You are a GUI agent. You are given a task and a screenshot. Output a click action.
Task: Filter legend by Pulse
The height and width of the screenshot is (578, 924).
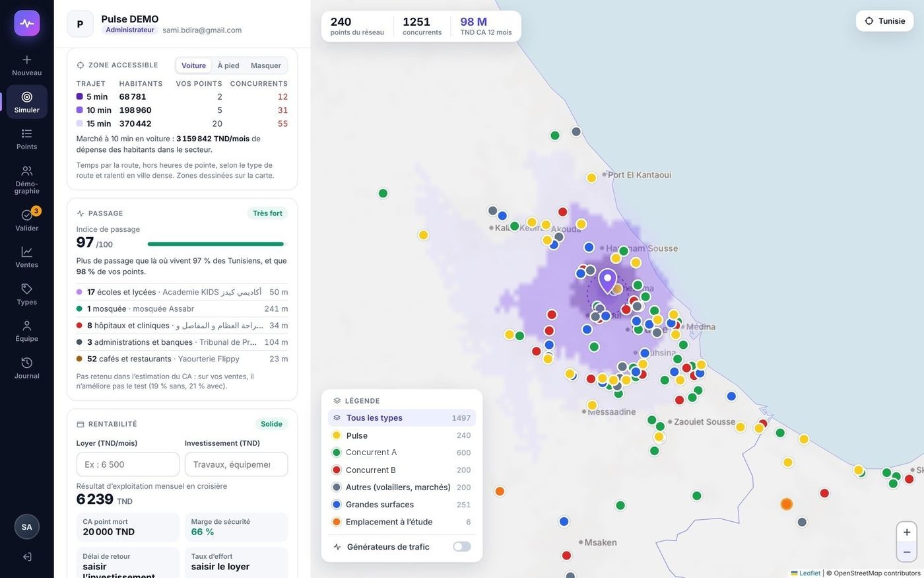click(x=402, y=435)
